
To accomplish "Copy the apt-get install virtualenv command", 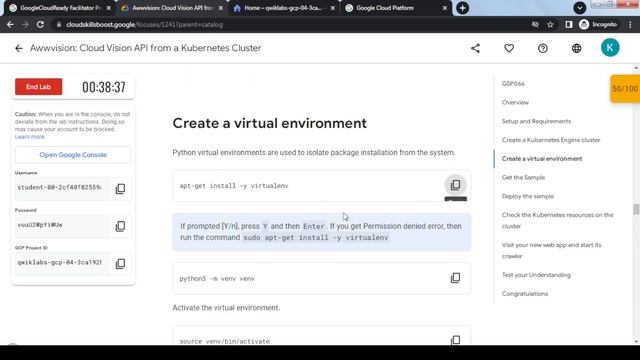I will pyautogui.click(x=455, y=185).
